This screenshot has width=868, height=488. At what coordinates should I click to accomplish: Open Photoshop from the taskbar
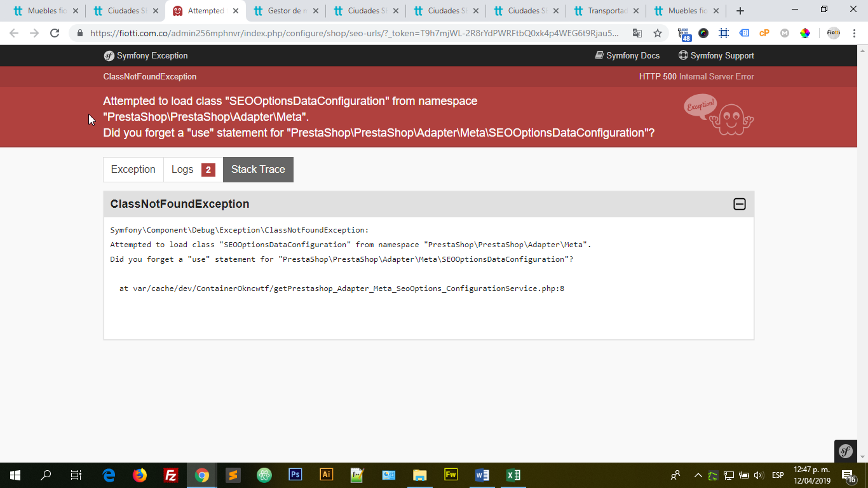[x=295, y=475]
